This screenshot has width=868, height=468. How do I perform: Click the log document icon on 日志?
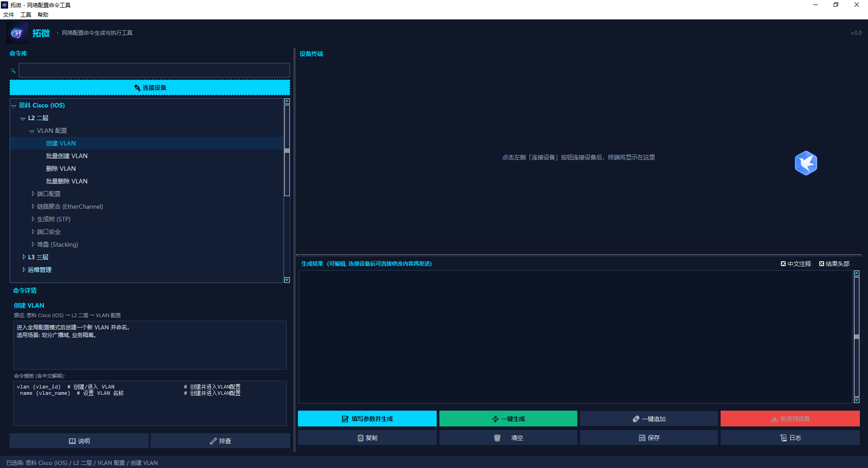coord(783,438)
